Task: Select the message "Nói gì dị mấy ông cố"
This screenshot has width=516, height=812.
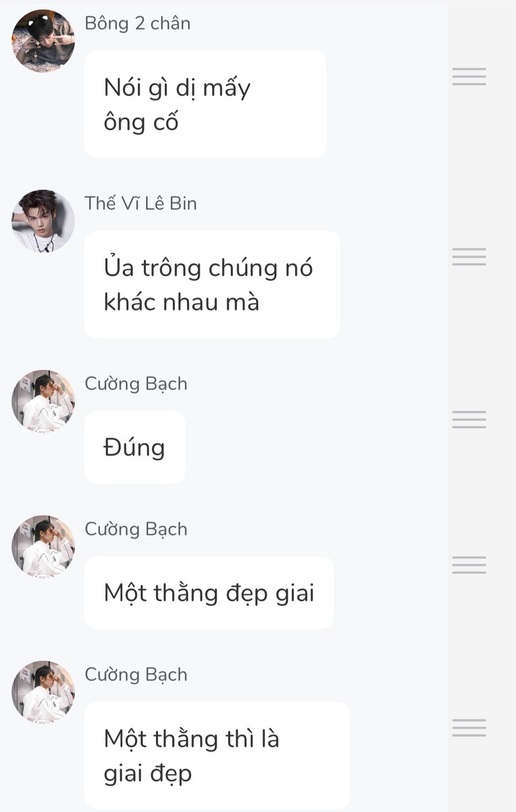Action: [x=205, y=104]
